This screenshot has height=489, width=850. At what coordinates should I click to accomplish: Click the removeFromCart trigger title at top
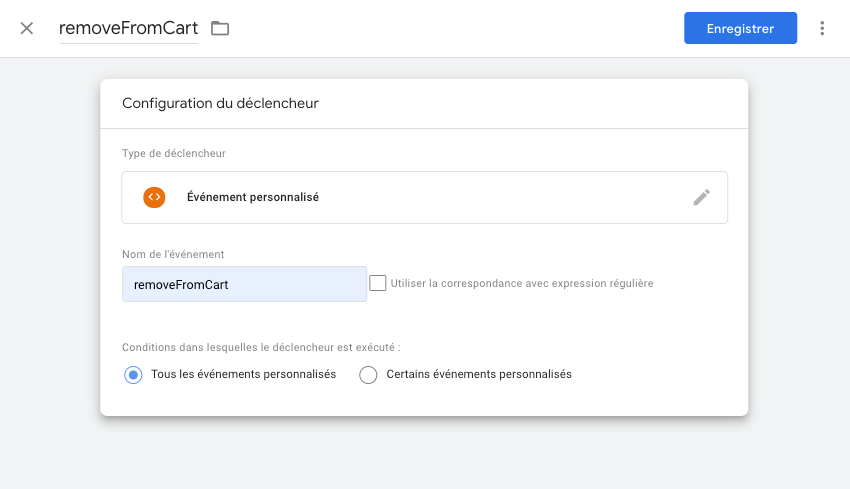point(128,28)
